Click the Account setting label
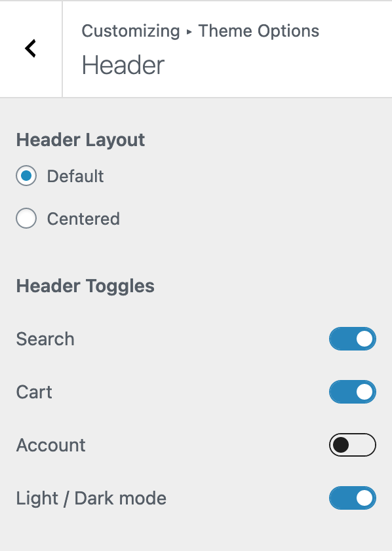 tap(50, 445)
